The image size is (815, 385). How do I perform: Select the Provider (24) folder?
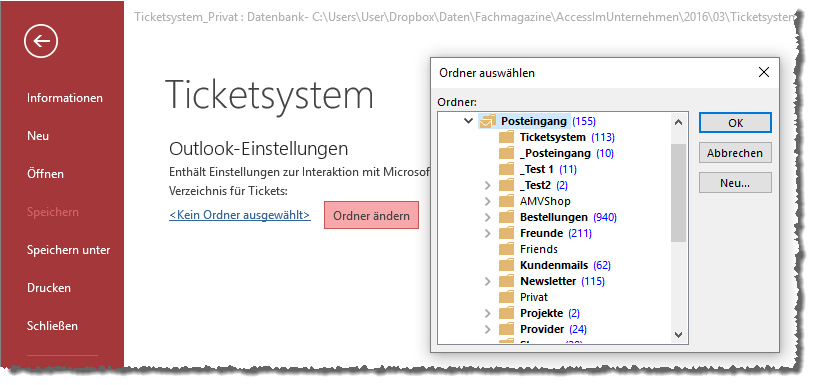click(553, 329)
